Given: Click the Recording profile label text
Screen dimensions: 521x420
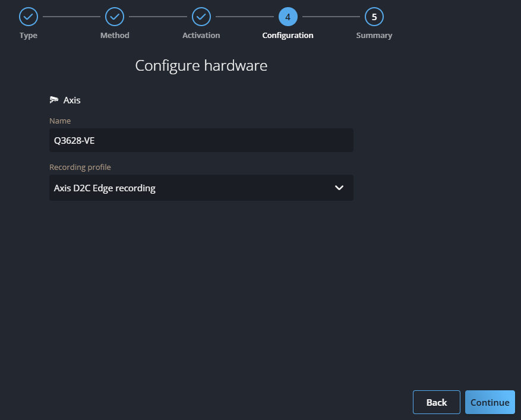Looking at the screenshot, I should (80, 167).
